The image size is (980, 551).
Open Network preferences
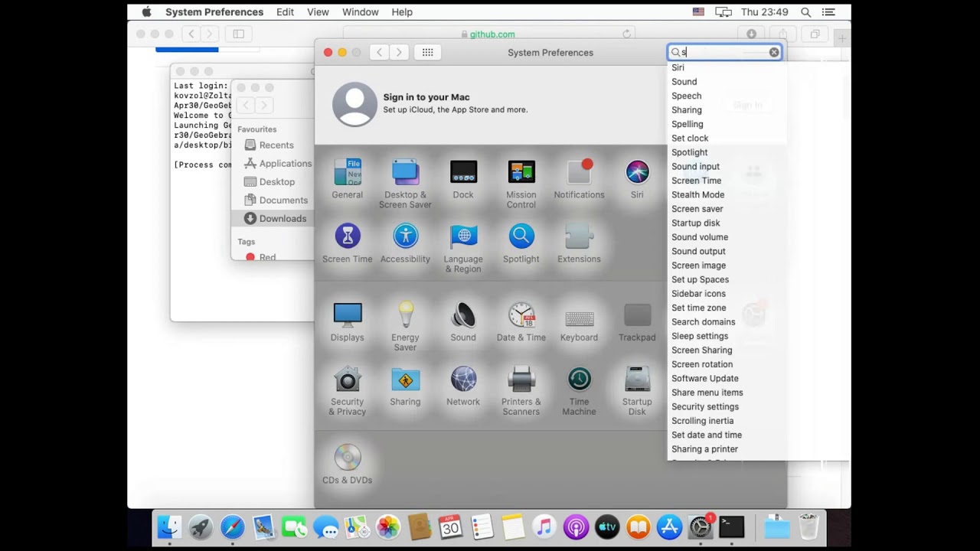click(463, 379)
